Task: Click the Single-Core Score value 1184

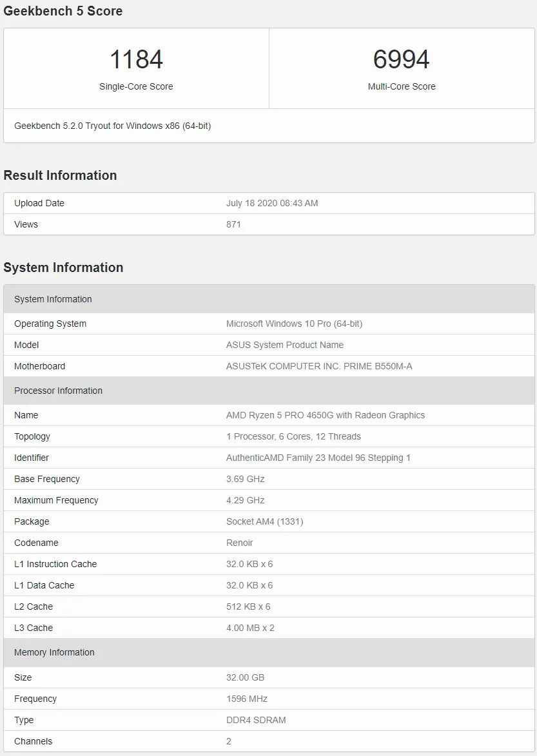Action: point(137,59)
